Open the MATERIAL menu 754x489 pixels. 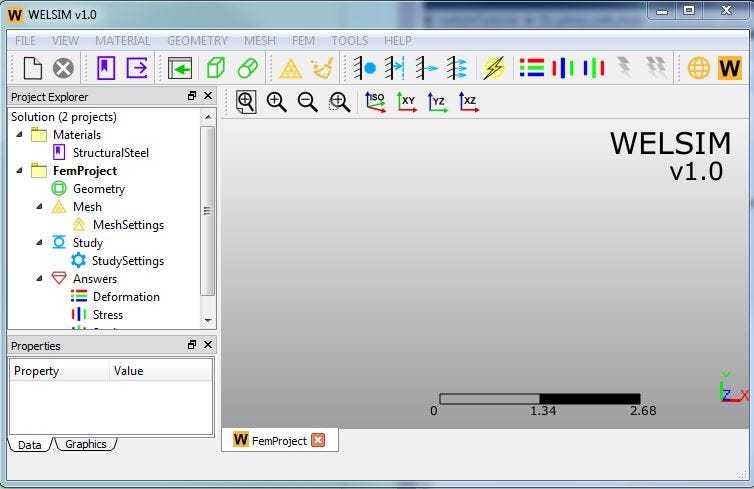pyautogui.click(x=123, y=41)
